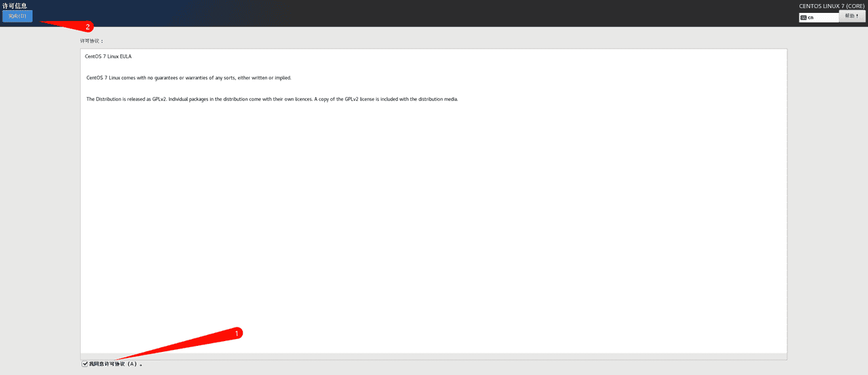The height and width of the screenshot is (375, 868).
Task: Tick the 我同意许可协议 checkbox box
Action: click(x=85, y=364)
